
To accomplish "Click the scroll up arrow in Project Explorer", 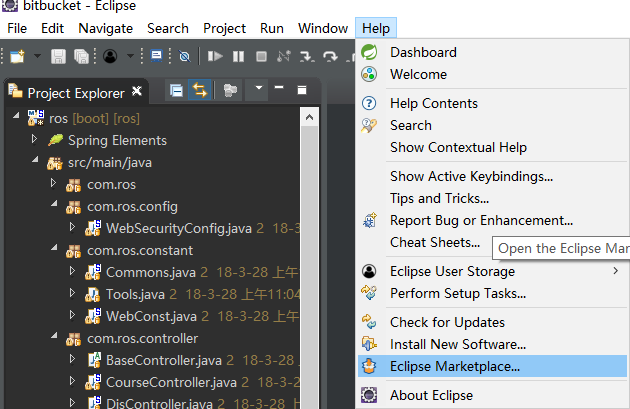I will point(309,117).
